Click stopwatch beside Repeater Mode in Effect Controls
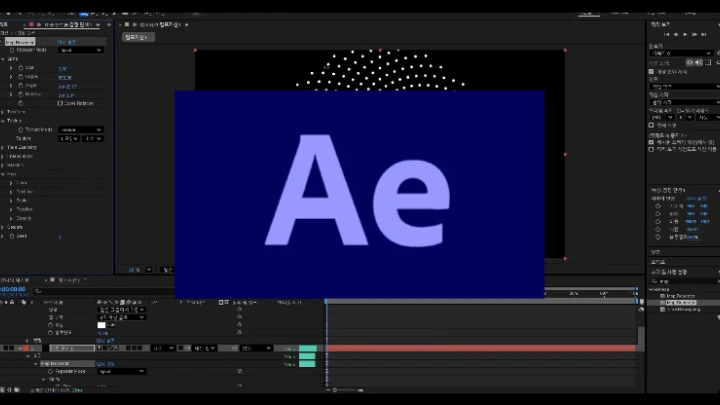This screenshot has height=405, width=720. (12, 50)
